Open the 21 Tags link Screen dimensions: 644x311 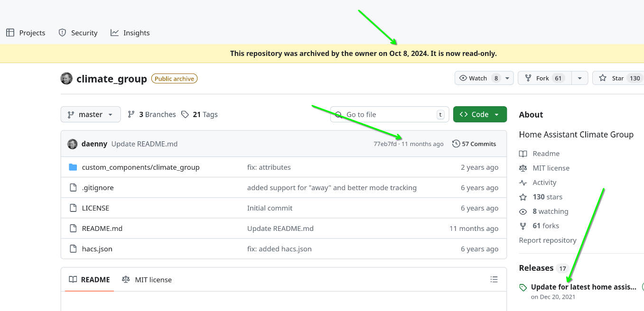coord(200,114)
